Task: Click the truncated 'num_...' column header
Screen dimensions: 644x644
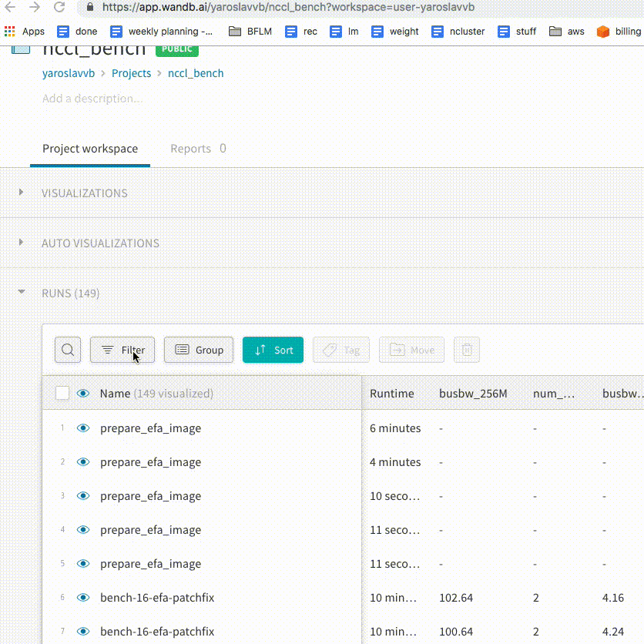Action: click(554, 394)
